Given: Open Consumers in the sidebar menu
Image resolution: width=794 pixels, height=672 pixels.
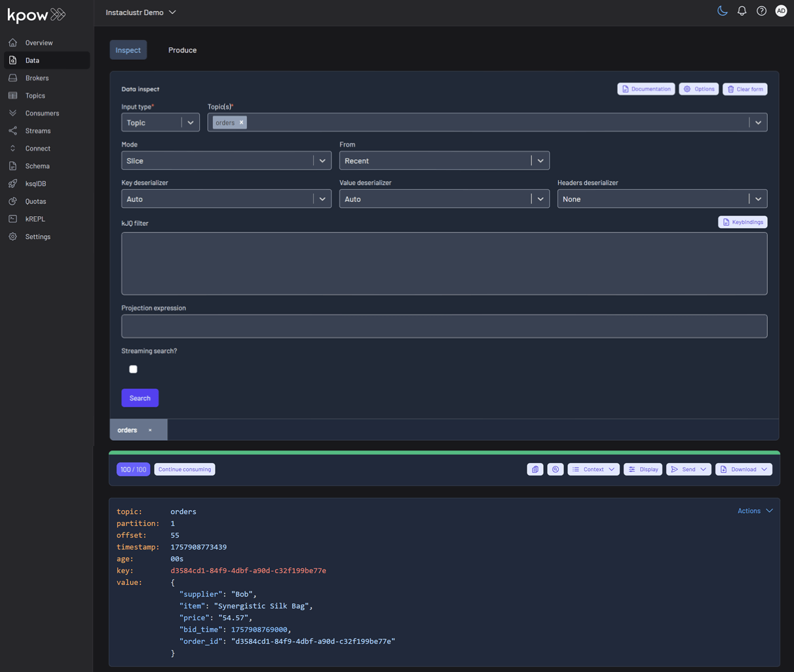Looking at the screenshot, I should [x=42, y=113].
